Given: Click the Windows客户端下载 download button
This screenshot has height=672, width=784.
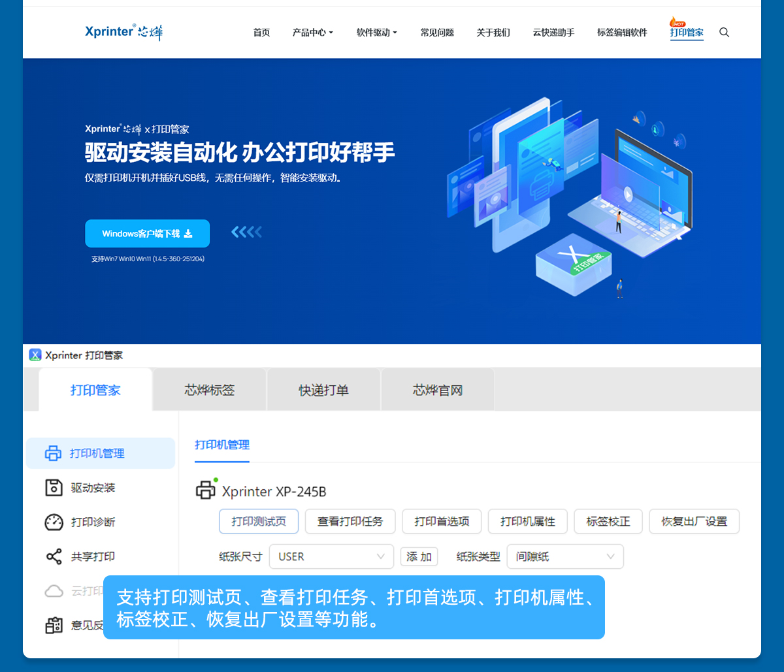Looking at the screenshot, I should click(x=147, y=234).
